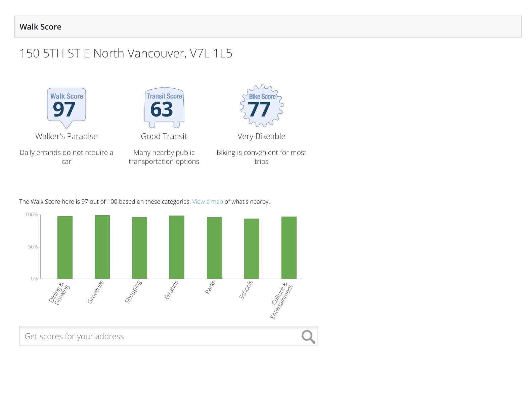
Task: Click the Schools green bar
Action: [x=252, y=249]
